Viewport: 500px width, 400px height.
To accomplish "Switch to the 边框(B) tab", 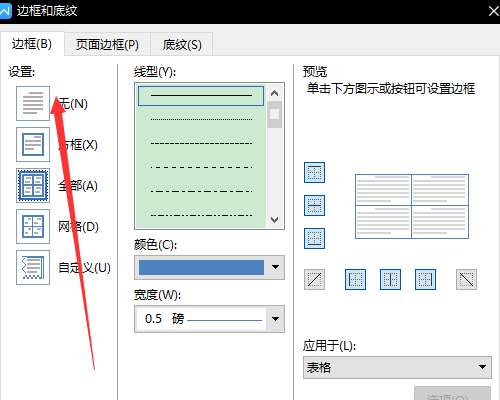I will (32, 44).
